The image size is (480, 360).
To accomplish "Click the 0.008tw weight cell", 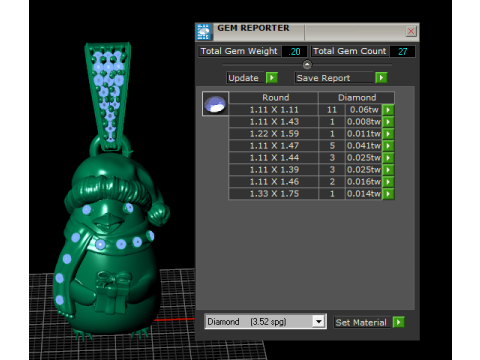I will click(364, 122).
